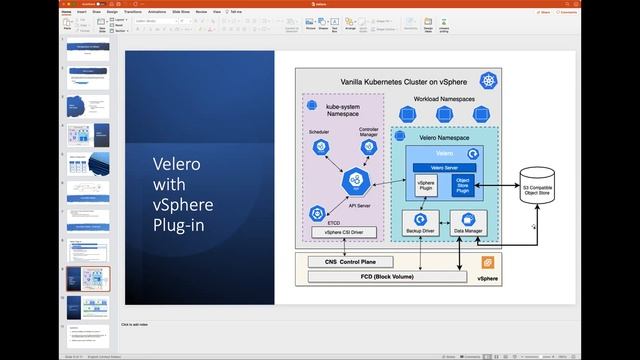This screenshot has width=640, height=360.
Task: Click the Share button
Action: click(543, 12)
